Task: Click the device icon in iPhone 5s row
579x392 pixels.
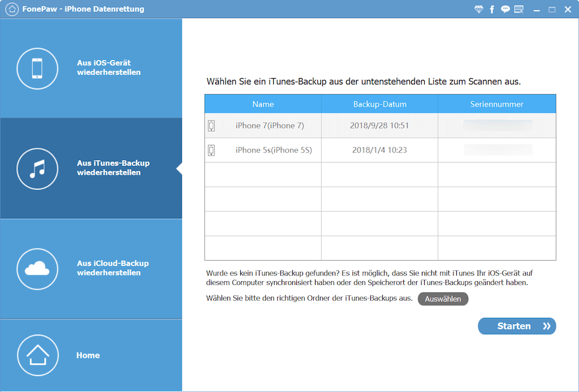Action: 211,150
